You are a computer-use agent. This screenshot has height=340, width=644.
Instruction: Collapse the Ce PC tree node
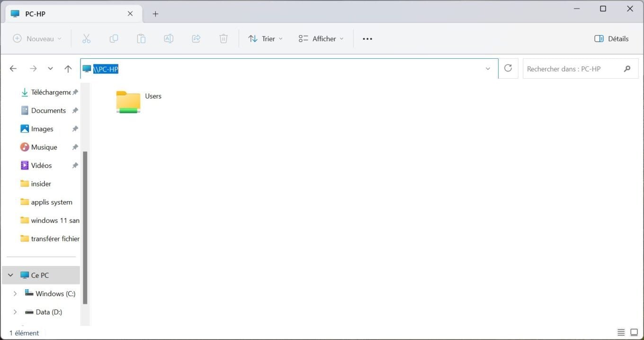pos(10,275)
